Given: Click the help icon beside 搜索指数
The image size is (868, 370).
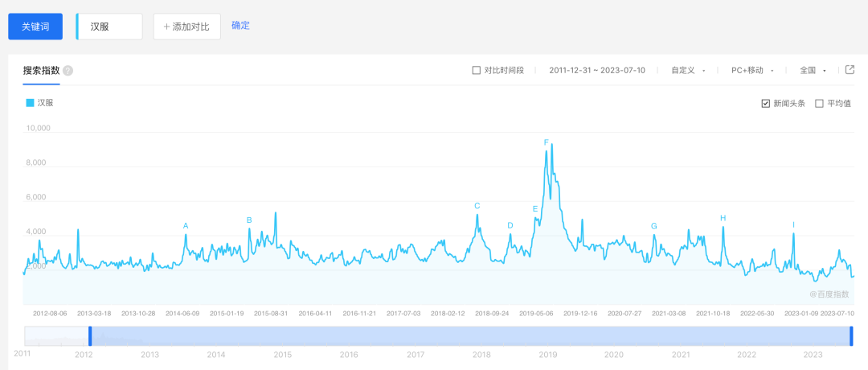Looking at the screenshot, I should [68, 71].
